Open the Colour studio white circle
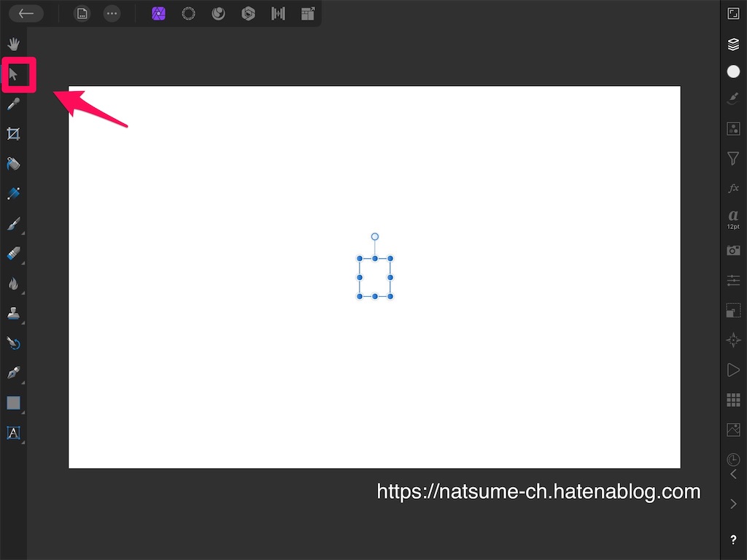 (733, 71)
